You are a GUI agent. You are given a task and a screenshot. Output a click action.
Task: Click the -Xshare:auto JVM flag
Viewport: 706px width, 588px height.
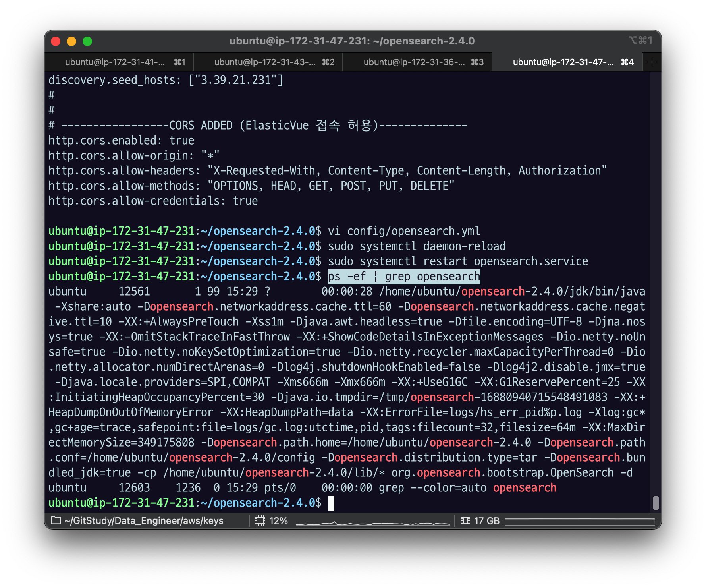tap(93, 307)
